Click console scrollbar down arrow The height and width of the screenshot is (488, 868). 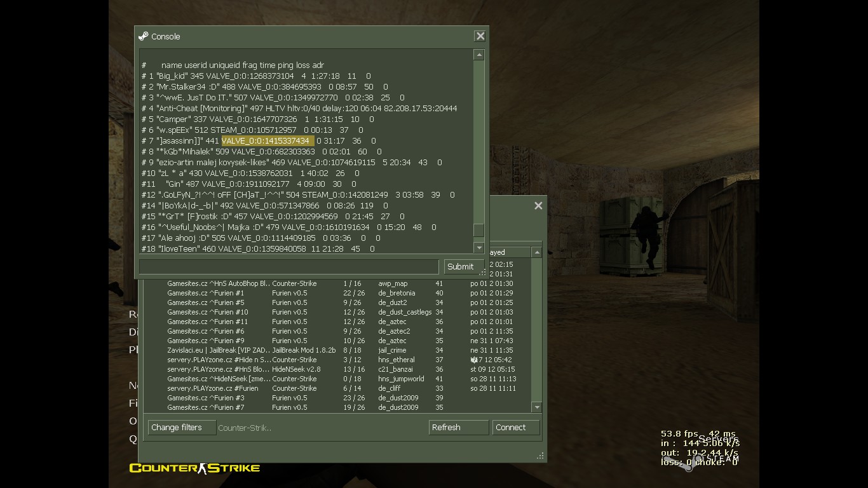[x=479, y=247]
